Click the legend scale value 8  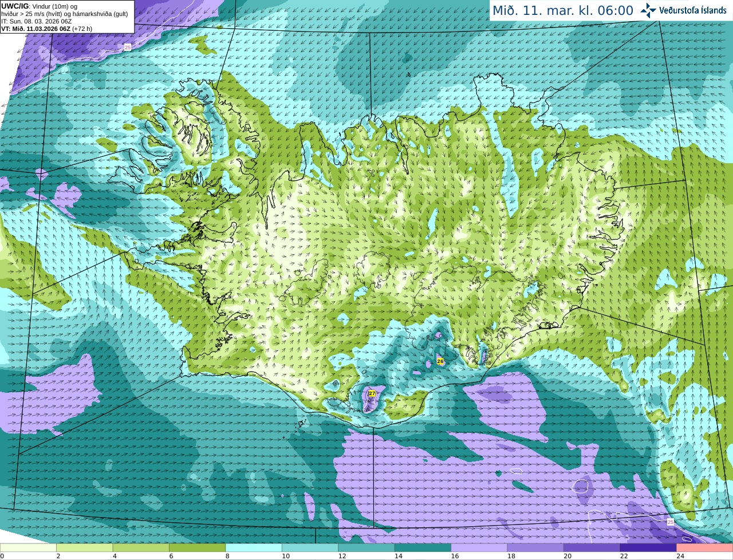pos(227,556)
